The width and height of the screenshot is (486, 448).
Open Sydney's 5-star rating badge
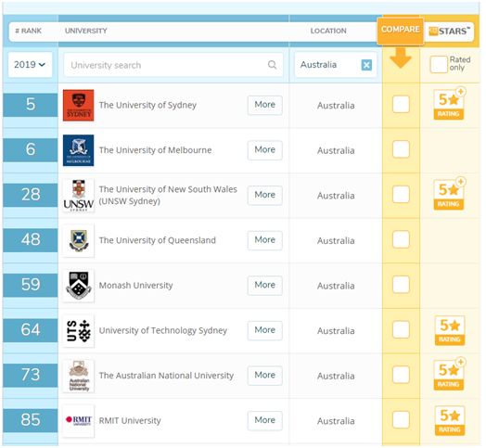(449, 104)
